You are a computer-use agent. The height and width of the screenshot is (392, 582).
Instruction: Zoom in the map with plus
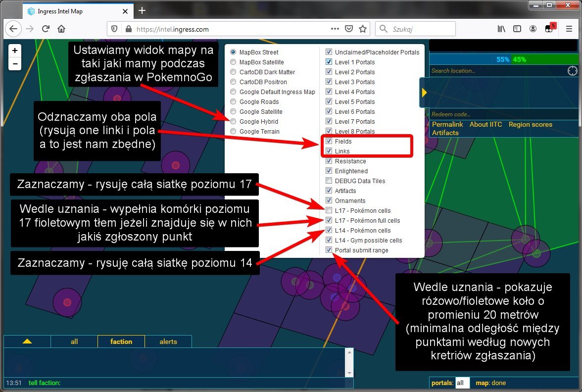15,50
